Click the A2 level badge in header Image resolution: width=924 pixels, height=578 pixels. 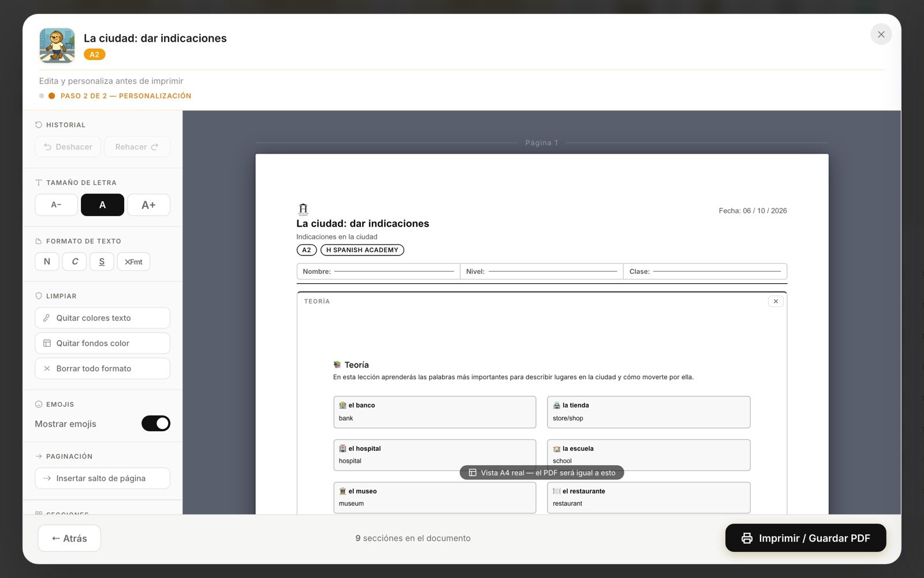point(95,54)
